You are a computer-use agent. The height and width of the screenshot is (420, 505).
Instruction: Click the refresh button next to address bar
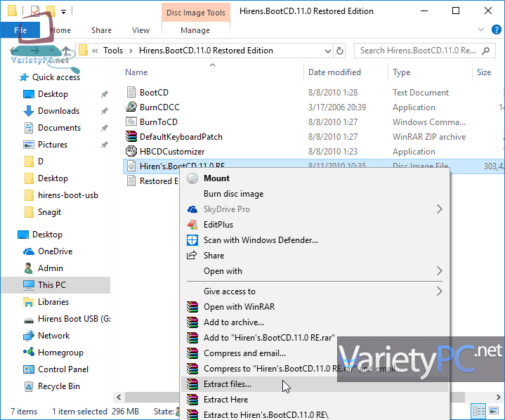tap(339, 51)
